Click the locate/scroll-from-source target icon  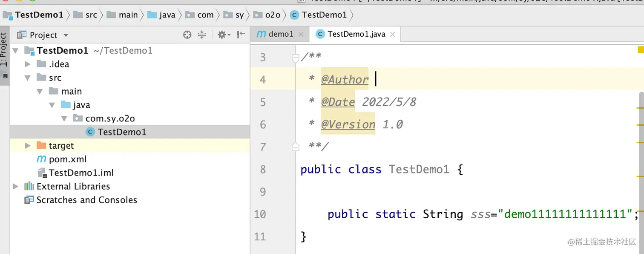pyautogui.click(x=187, y=35)
